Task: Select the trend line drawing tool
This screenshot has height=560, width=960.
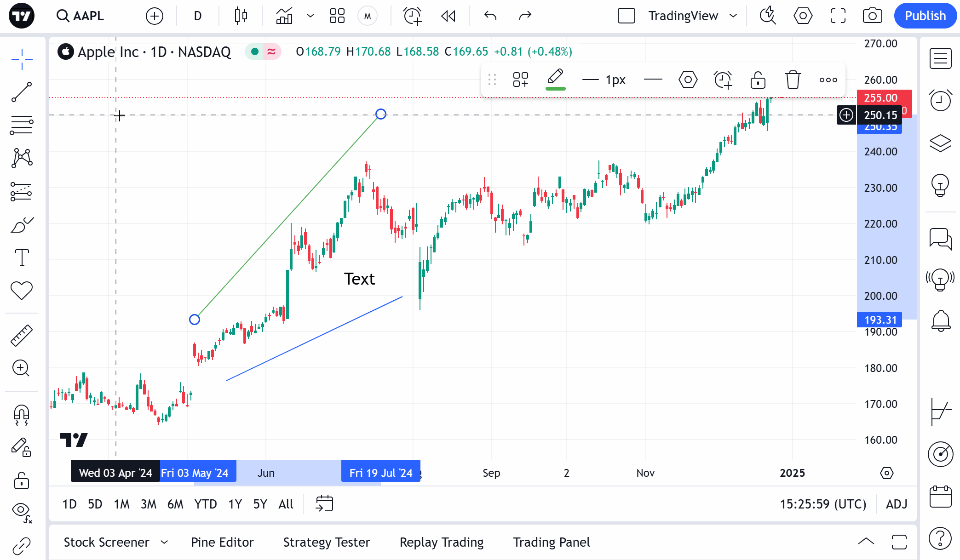Action: click(22, 92)
